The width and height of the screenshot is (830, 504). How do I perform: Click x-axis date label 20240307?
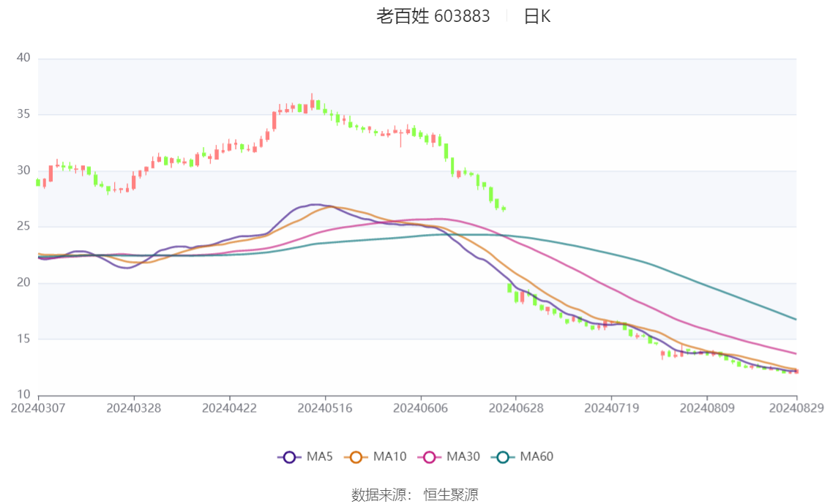click(38, 408)
